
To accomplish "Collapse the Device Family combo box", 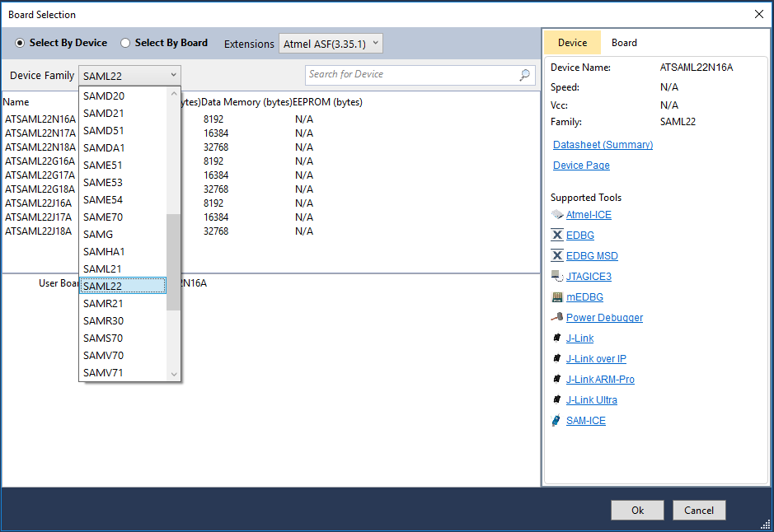I will coord(173,76).
